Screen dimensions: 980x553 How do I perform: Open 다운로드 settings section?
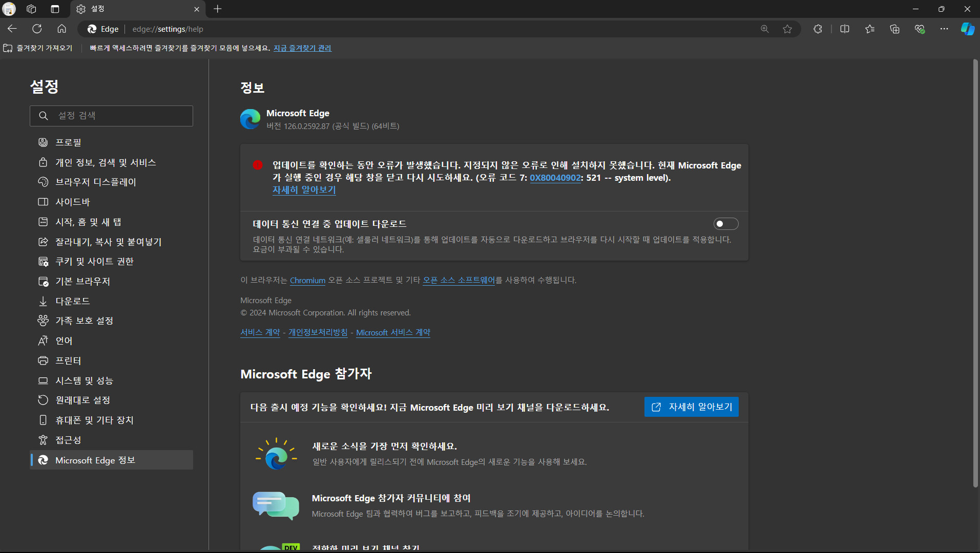point(111,301)
